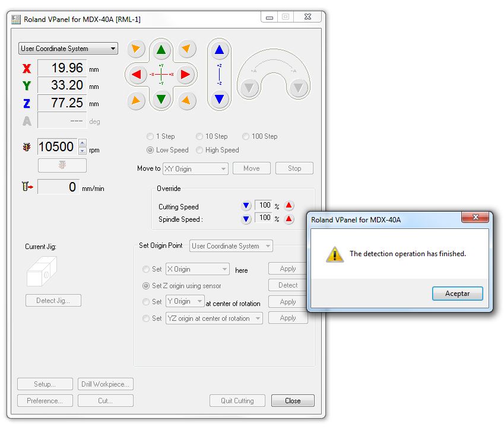
Task: Click the spindle rpm input field
Action: [x=58, y=147]
